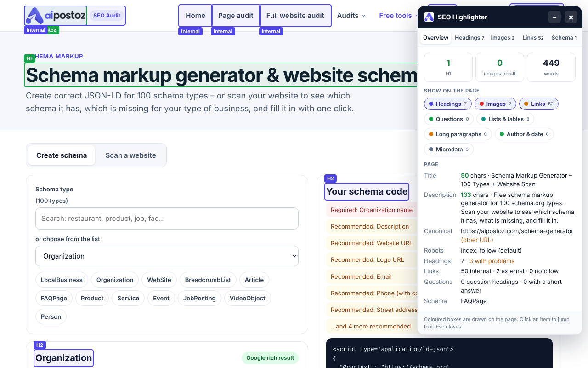Toggle the Links highlight chip

point(539,104)
